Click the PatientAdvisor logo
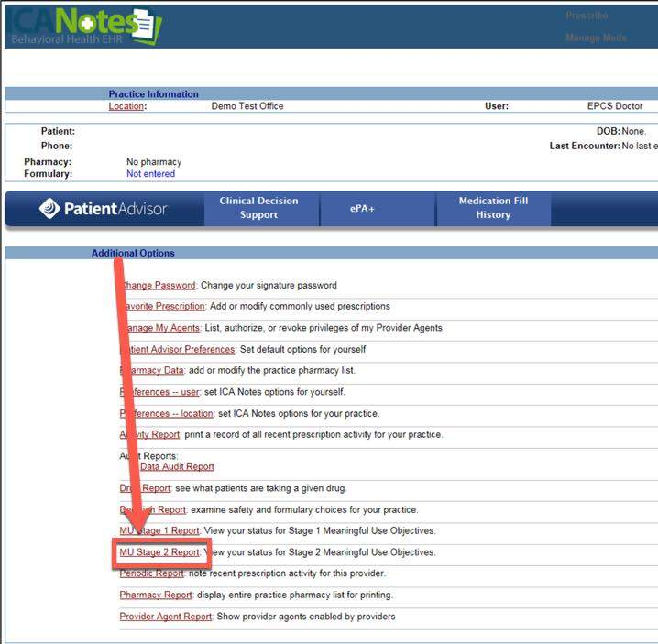Viewport: 658px width, 644px height. pos(104,209)
